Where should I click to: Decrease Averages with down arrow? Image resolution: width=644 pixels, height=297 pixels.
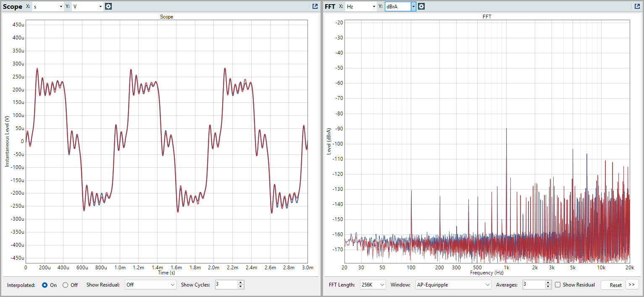click(x=548, y=287)
